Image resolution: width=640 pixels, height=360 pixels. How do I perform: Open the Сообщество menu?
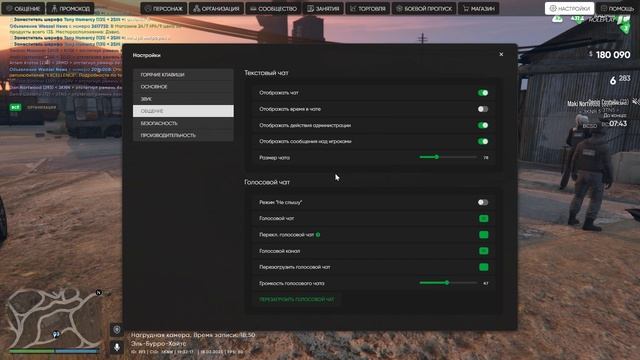click(273, 8)
